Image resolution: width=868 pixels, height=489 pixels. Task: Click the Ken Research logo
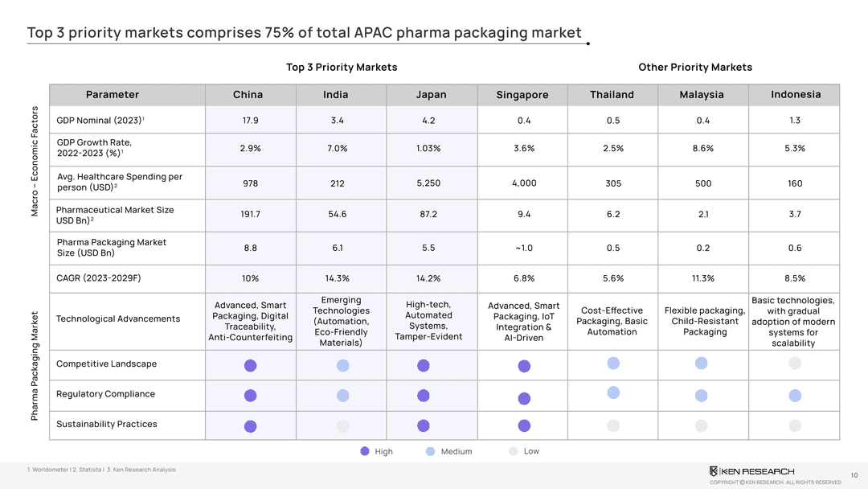tap(751, 471)
